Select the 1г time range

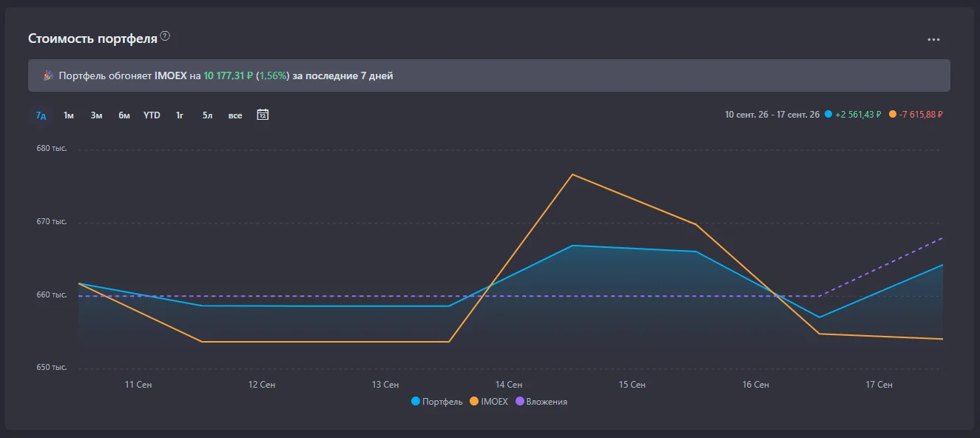pos(180,115)
